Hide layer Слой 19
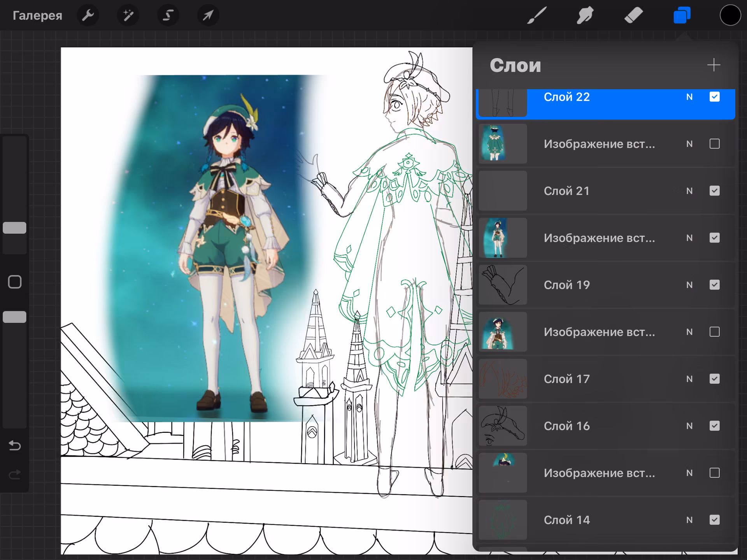This screenshot has height=560, width=747. point(715,285)
